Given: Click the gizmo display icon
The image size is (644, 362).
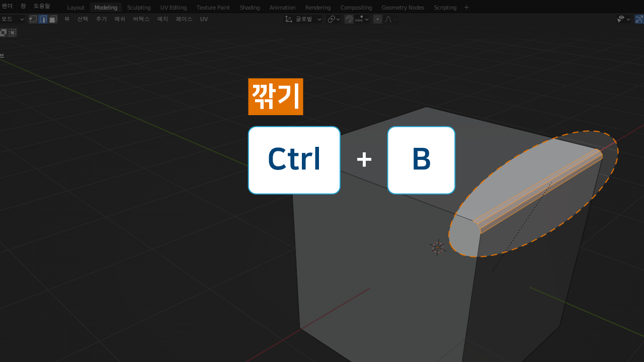Looking at the screenshot, I should click(x=639, y=19).
